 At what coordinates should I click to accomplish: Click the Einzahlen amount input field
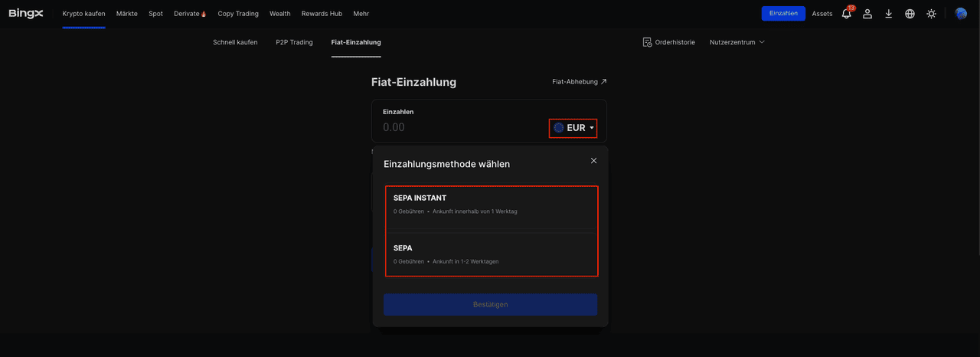[x=459, y=128]
